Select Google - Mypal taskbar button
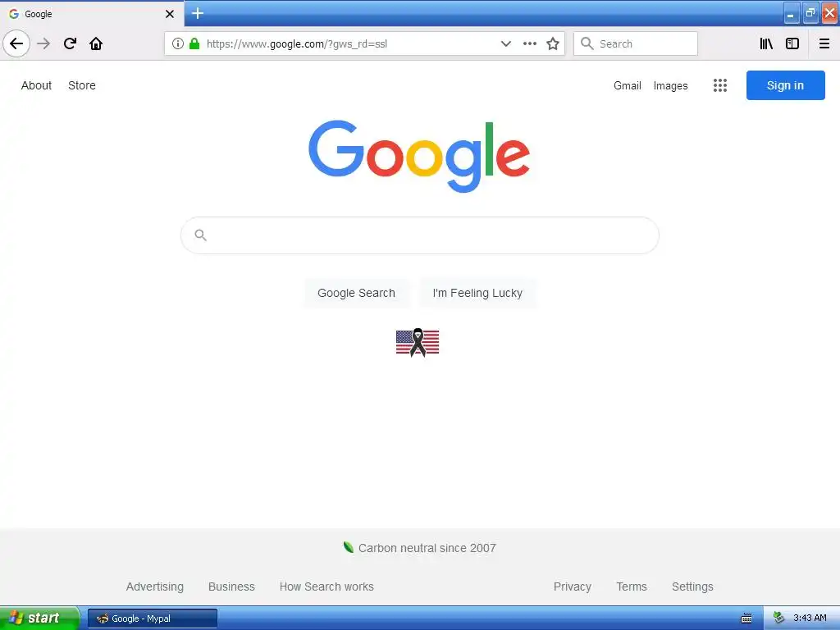 pyautogui.click(x=152, y=619)
